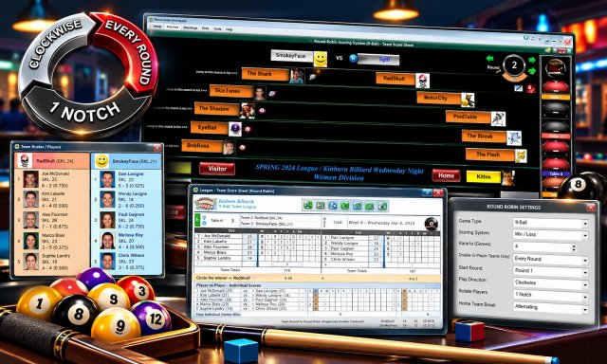This screenshot has width=607, height=364.
Task: Open the Home Team Break dropdown
Action: [x=550, y=307]
